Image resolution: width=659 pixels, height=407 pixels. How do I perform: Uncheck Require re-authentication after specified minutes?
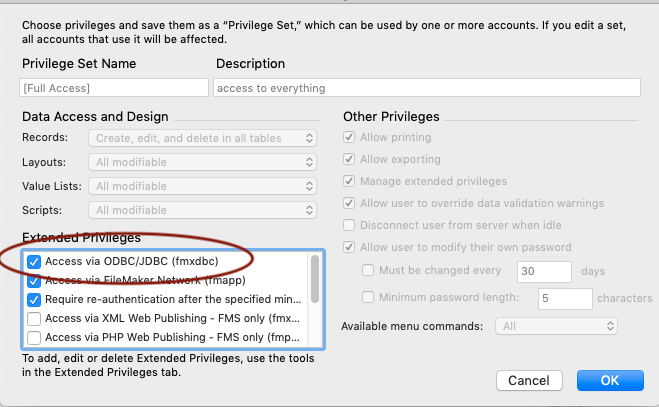34,300
